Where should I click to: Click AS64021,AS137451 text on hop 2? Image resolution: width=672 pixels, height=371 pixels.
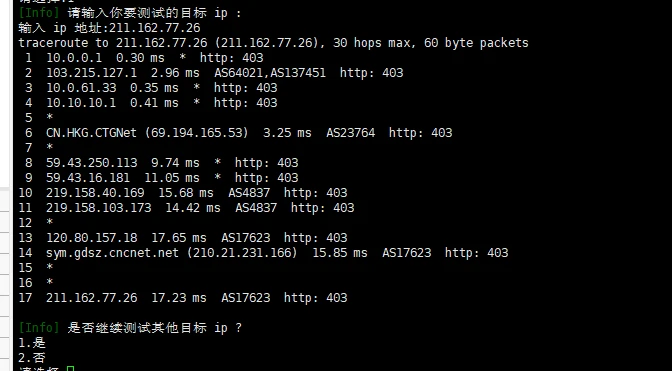tap(270, 73)
